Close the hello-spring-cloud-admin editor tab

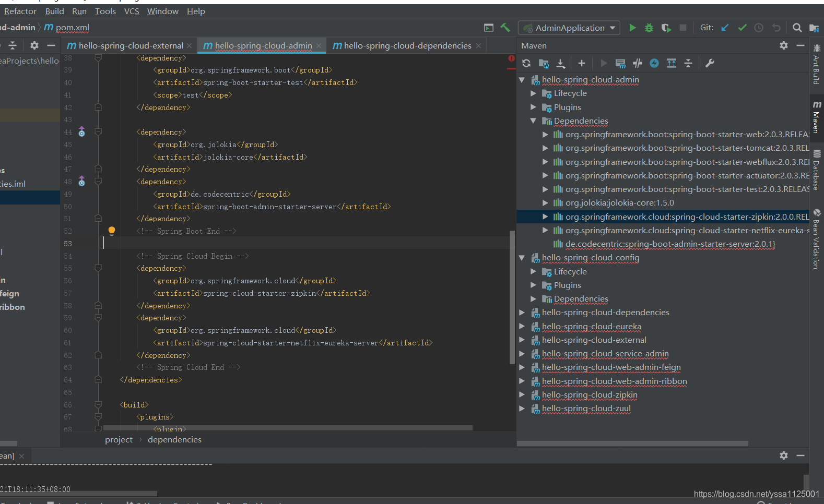point(319,46)
